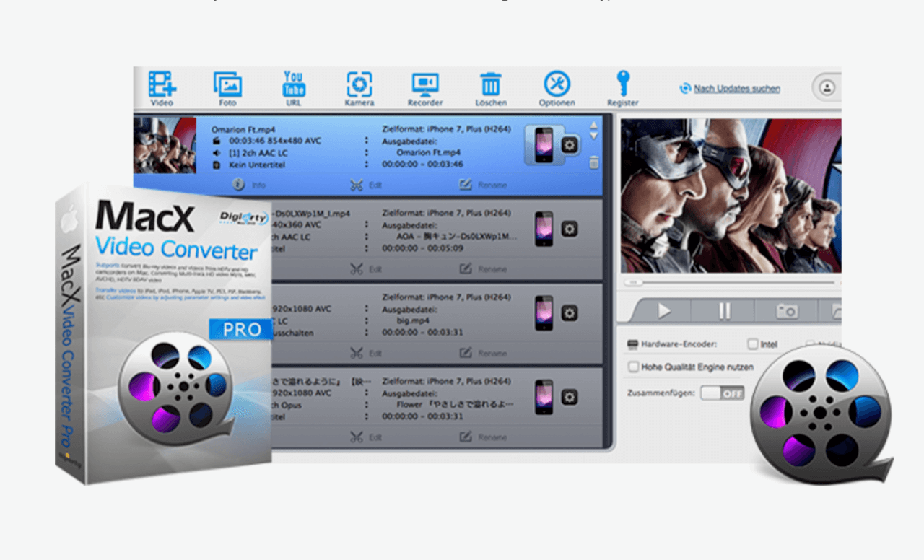Click the iPhone profile icon in AOA row

coord(544,229)
